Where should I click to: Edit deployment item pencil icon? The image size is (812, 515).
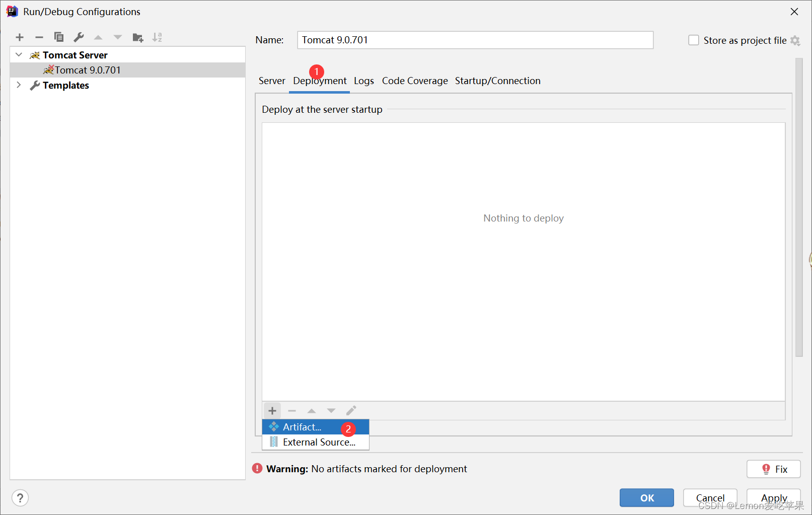tap(351, 411)
